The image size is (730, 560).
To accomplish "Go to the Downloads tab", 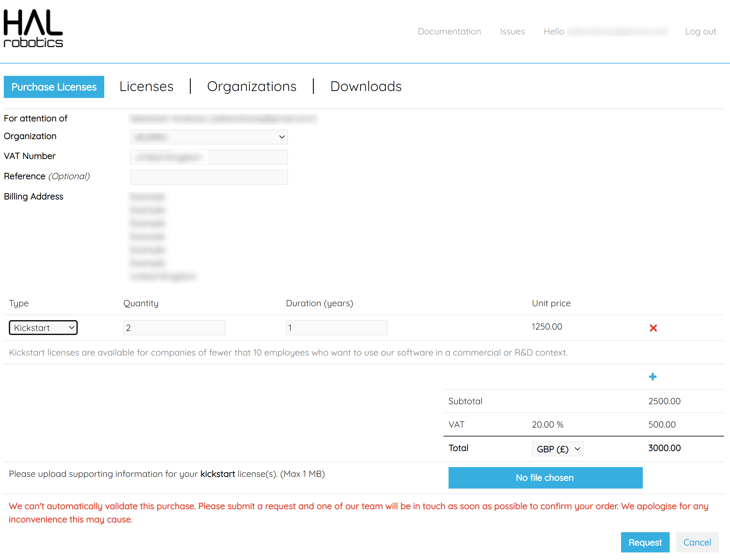I will click(x=366, y=86).
